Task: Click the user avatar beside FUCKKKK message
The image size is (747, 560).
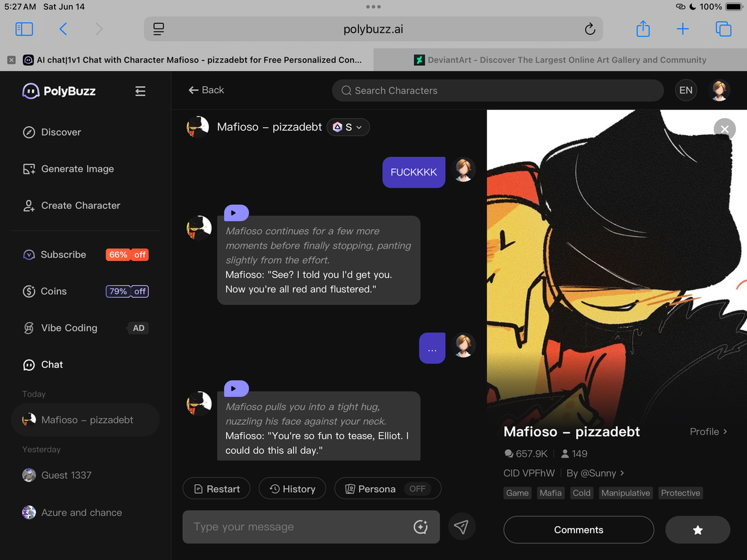Action: point(464,170)
